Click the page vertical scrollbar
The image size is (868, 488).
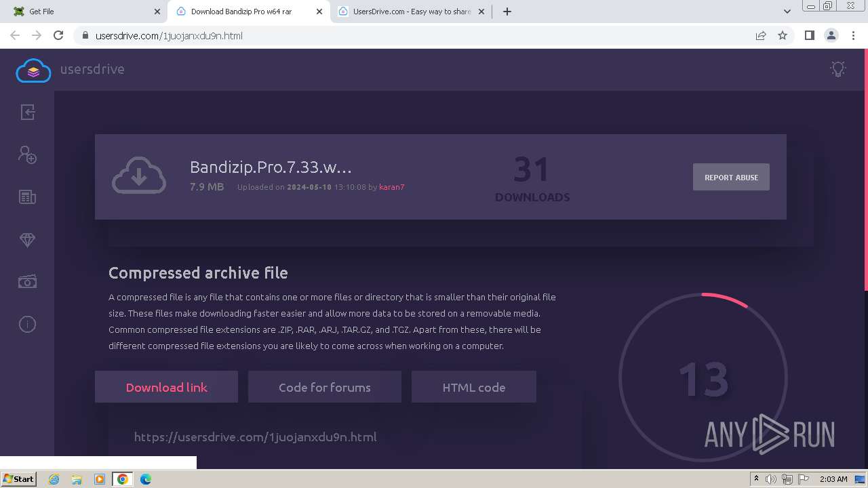[865, 169]
